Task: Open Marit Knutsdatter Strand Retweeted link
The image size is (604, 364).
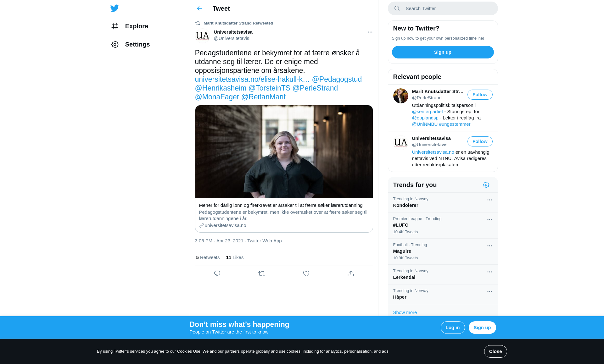Action: 238,23
